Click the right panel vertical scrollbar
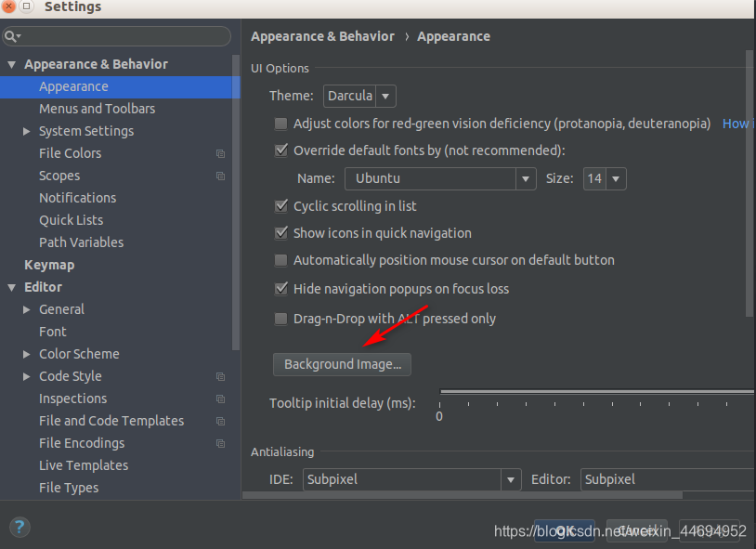 tap(749, 183)
